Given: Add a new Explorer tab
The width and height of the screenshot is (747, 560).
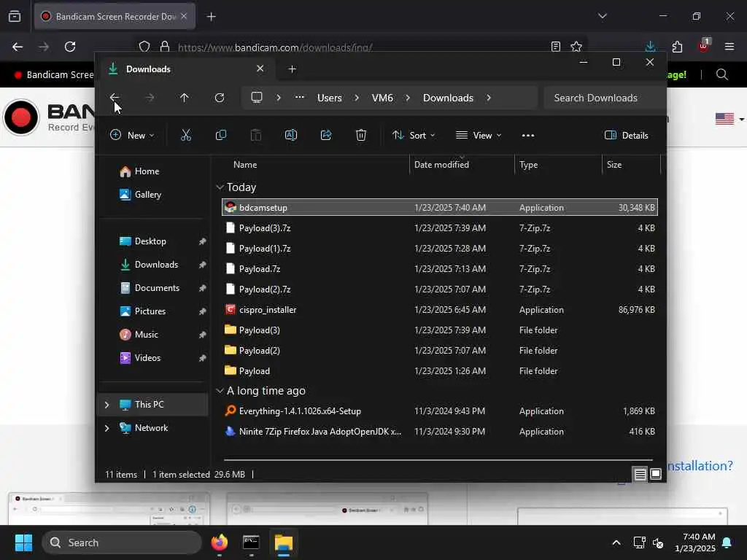Looking at the screenshot, I should pos(292,69).
